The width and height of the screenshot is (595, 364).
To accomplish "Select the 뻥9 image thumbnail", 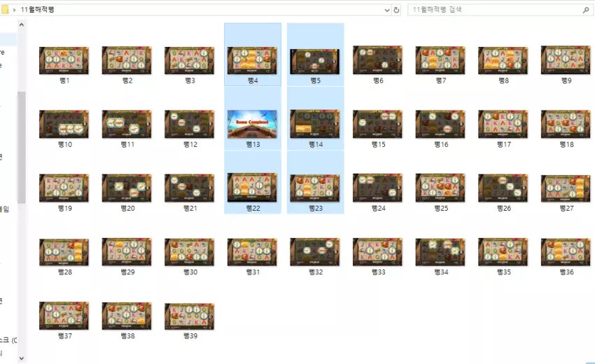I will tap(566, 60).
